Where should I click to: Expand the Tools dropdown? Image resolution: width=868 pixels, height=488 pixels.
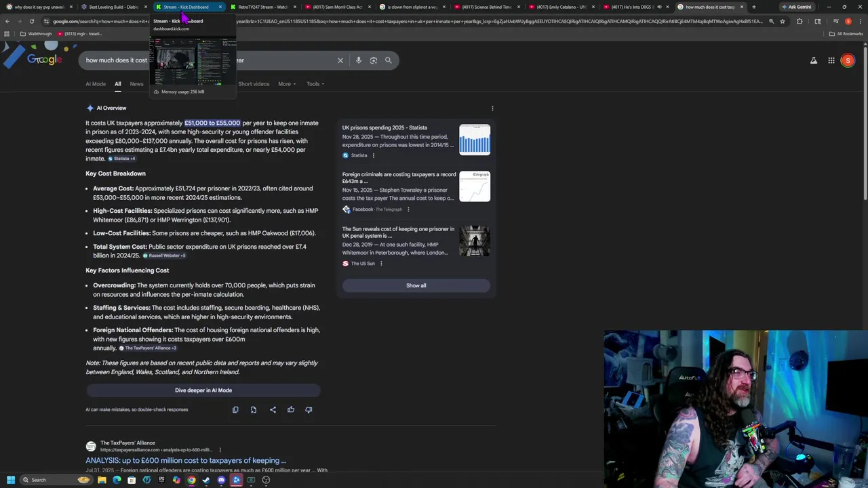tap(315, 84)
